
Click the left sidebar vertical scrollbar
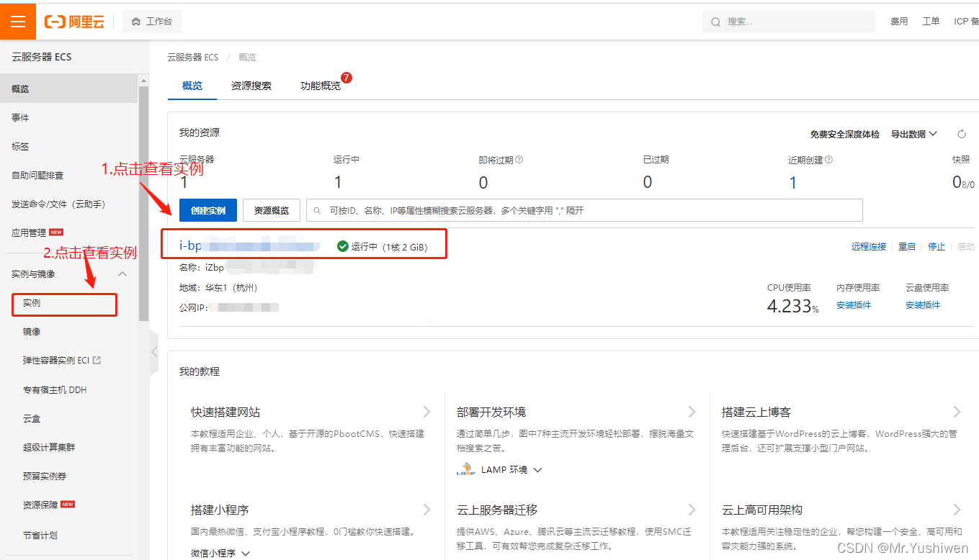(x=143, y=202)
